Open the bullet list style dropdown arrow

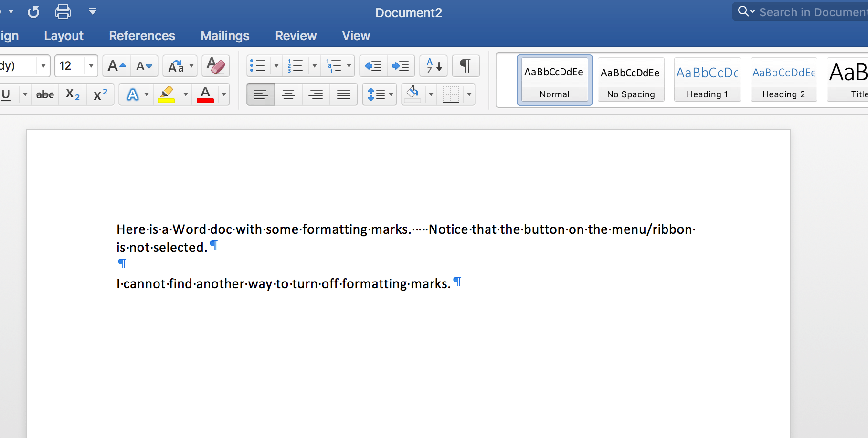point(276,66)
